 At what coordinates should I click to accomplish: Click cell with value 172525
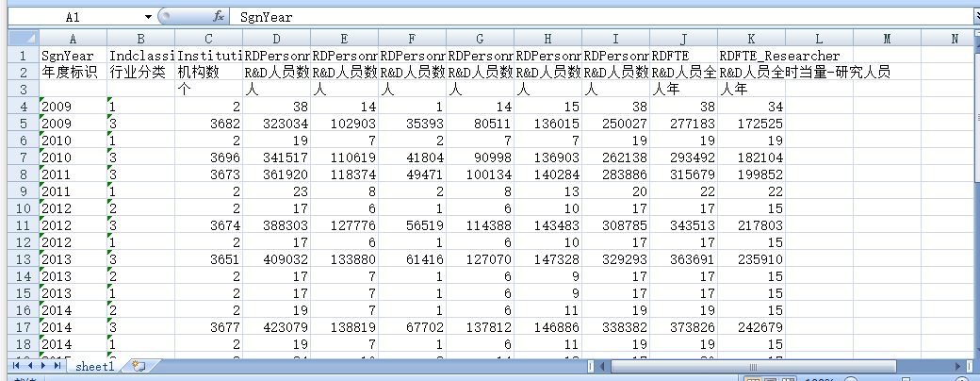point(751,124)
